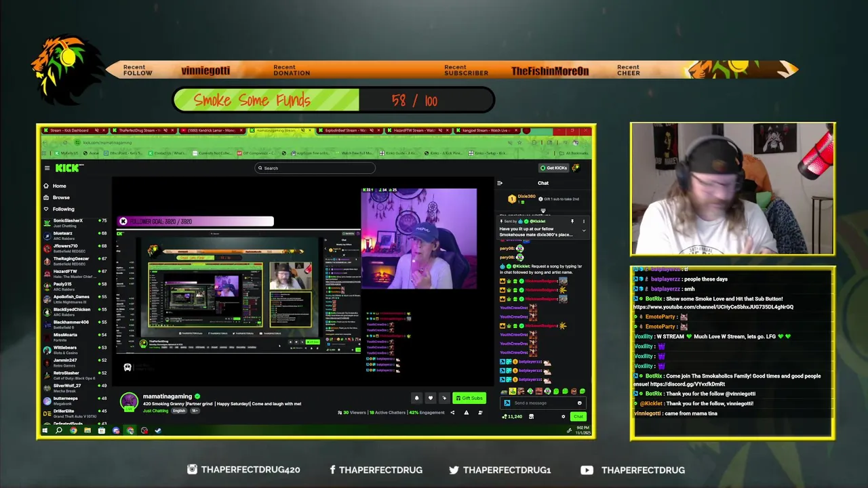Click the share stream icon

tap(452, 413)
